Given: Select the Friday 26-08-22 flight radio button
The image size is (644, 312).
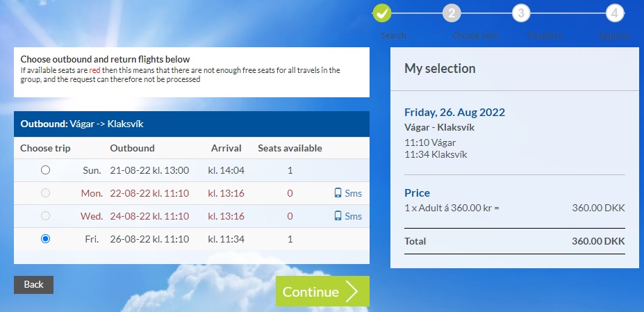Looking at the screenshot, I should (46, 239).
